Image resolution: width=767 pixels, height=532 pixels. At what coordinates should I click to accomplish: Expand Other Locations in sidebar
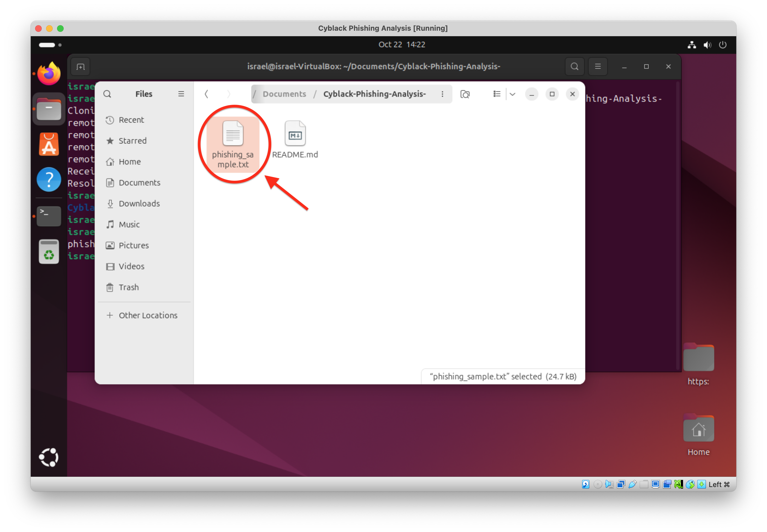[x=148, y=315]
